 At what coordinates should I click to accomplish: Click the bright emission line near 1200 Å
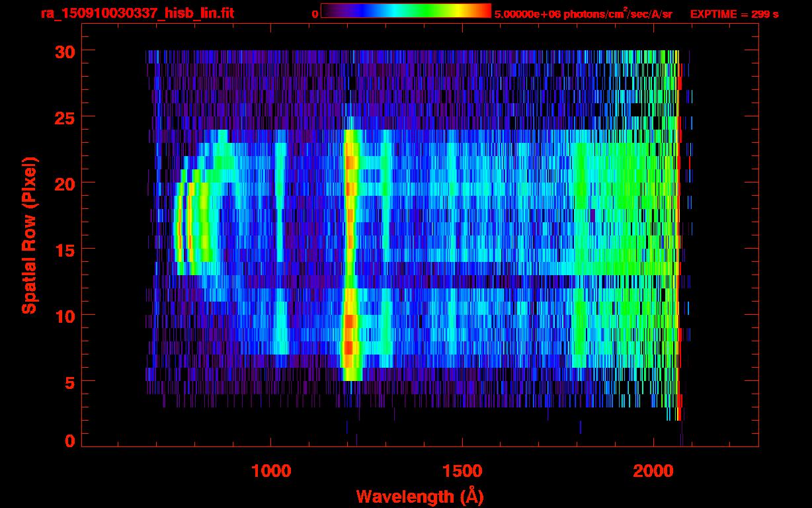click(350, 251)
